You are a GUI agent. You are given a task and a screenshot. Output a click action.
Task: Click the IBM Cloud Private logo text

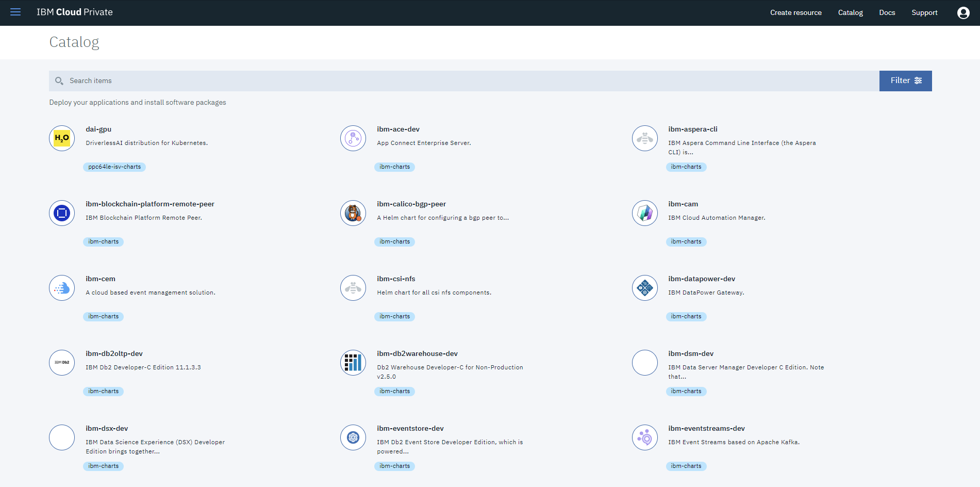[75, 12]
